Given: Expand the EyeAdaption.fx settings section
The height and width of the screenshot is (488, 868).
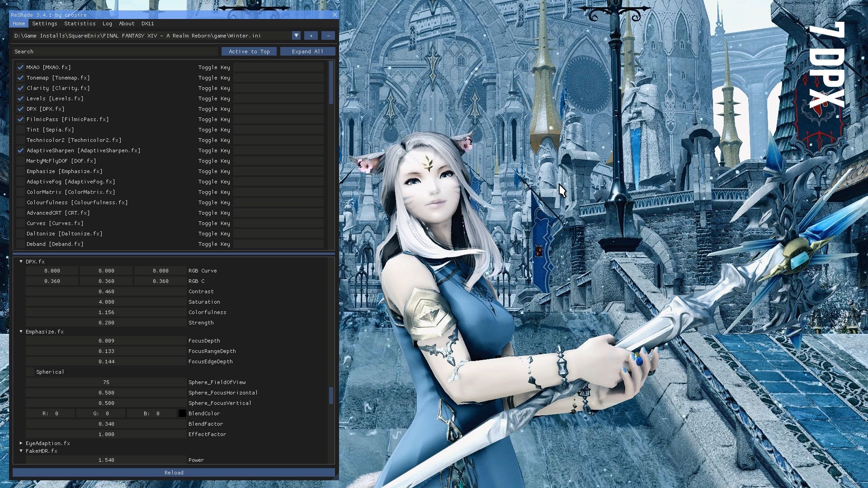Looking at the screenshot, I should 21,443.
